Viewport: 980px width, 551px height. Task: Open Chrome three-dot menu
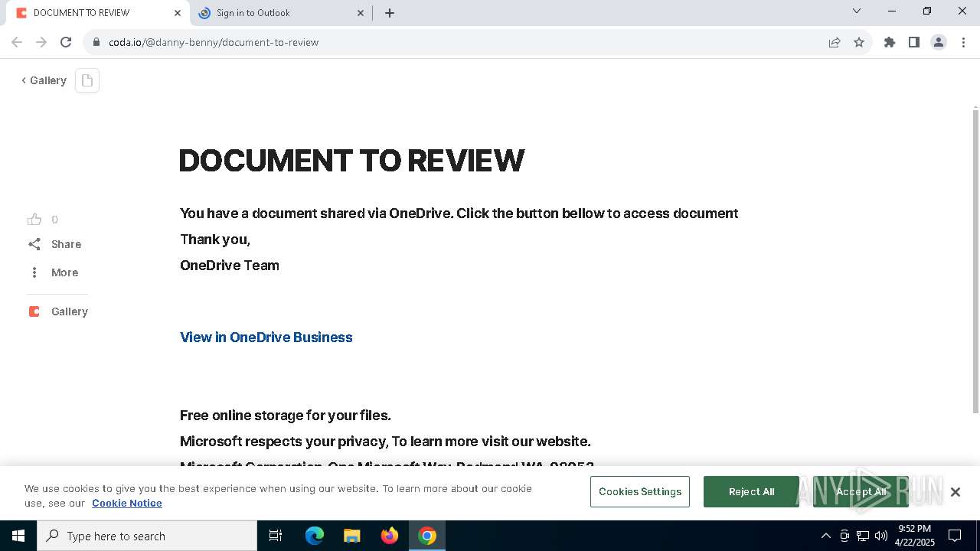(963, 42)
